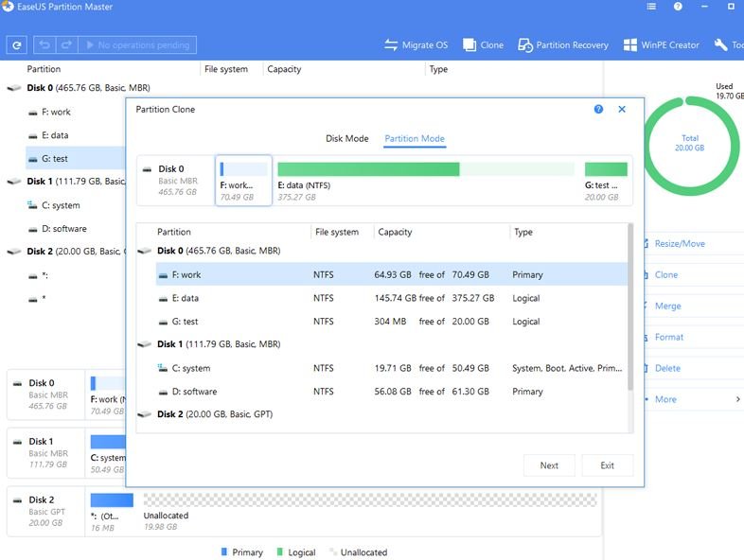Image resolution: width=744 pixels, height=560 pixels.
Task: Click the undo arrow icon
Action: [x=44, y=45]
